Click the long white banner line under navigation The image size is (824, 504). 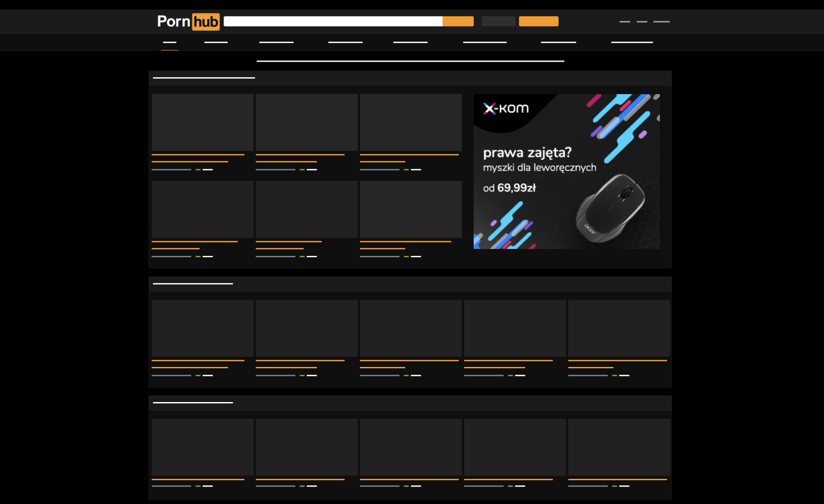click(x=410, y=61)
